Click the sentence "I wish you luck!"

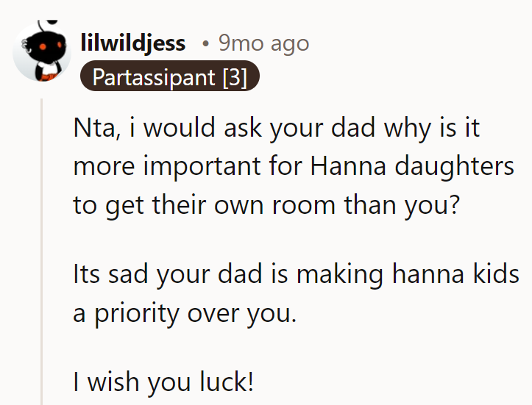tap(163, 382)
